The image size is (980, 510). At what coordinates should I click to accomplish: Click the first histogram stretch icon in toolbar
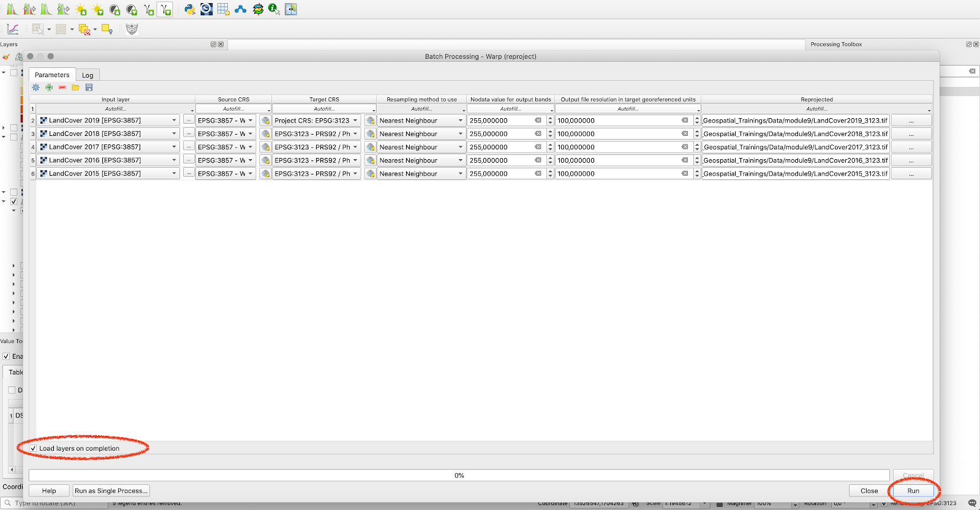(12, 9)
